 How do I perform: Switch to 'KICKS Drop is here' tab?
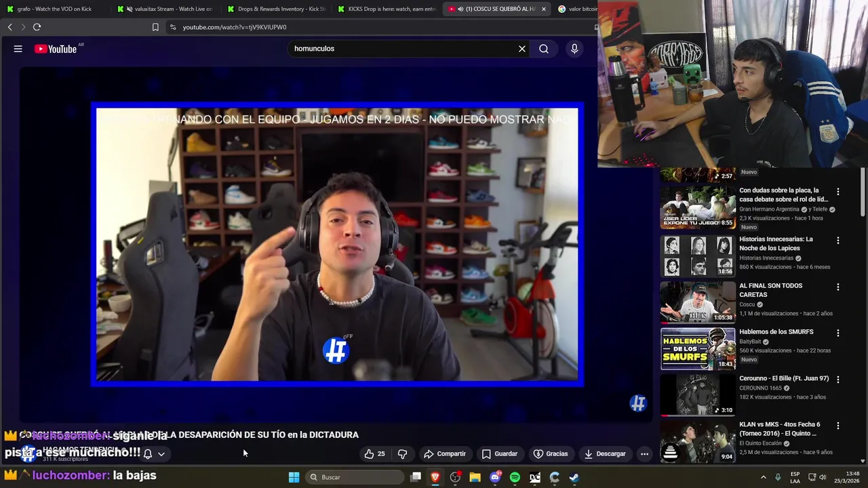[x=387, y=9]
